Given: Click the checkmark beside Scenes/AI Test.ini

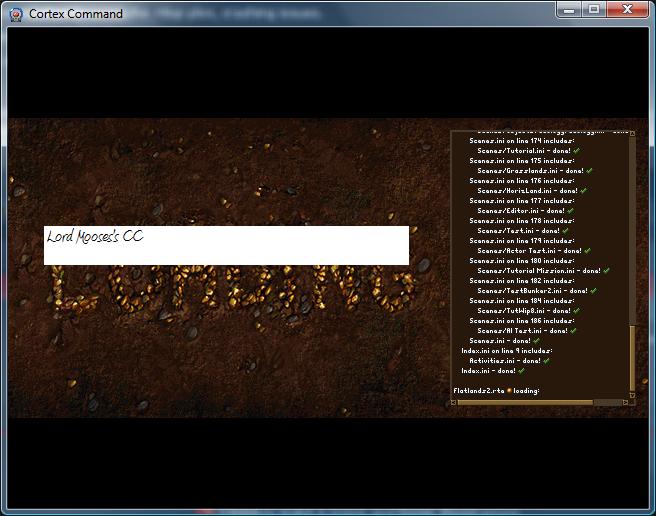Looking at the screenshot, I should click(x=574, y=331).
